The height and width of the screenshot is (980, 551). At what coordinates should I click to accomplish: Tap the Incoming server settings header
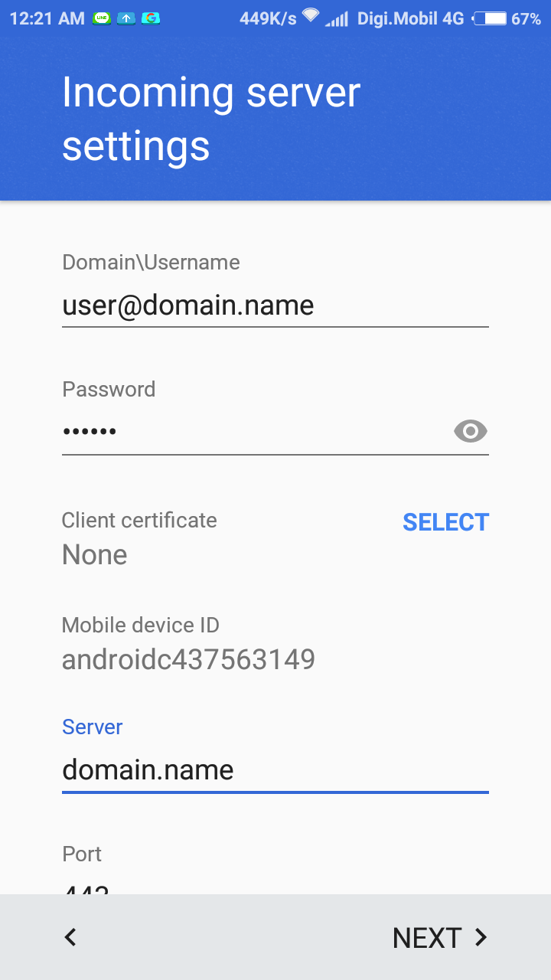[x=211, y=119]
